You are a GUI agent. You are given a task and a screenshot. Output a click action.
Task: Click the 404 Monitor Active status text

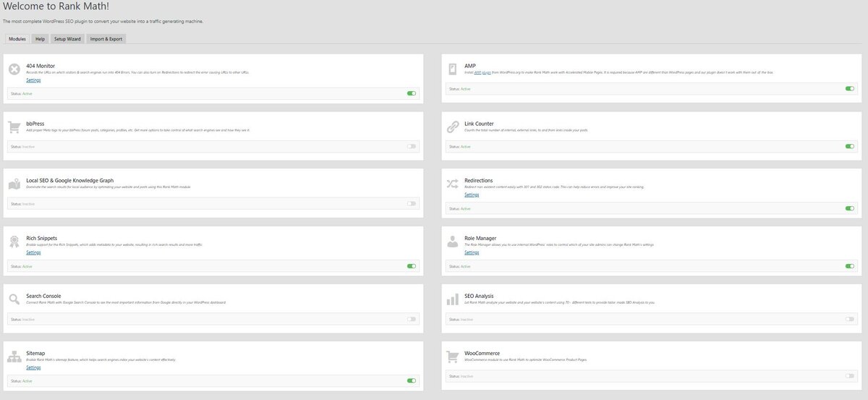[27, 93]
